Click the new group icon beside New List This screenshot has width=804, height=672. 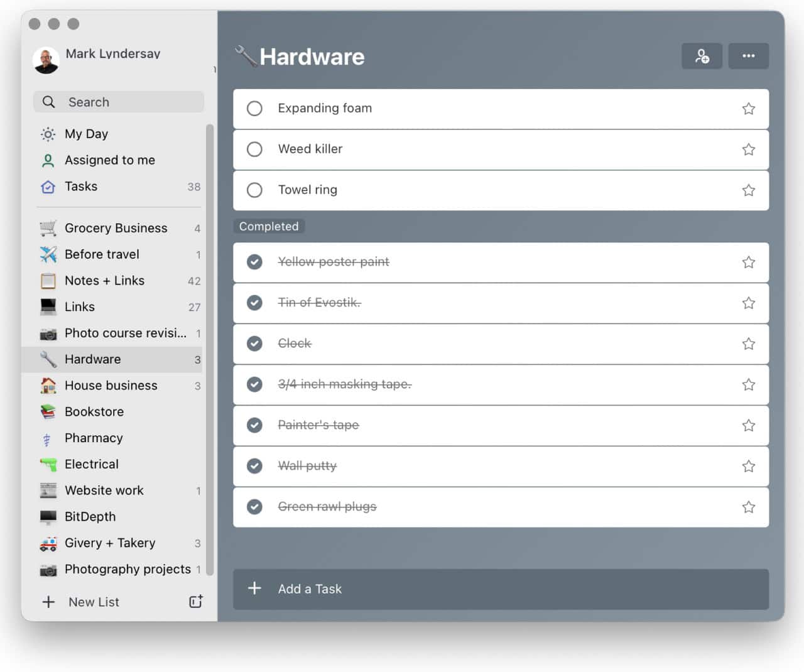pyautogui.click(x=196, y=602)
